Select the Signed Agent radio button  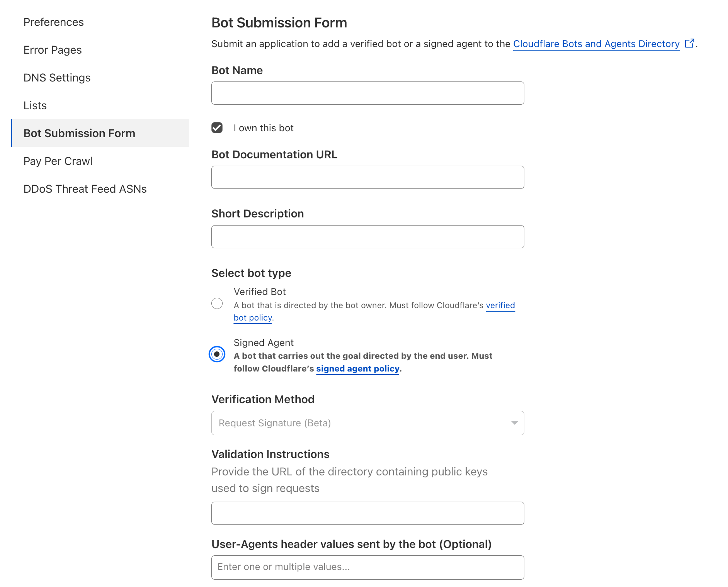point(217,353)
